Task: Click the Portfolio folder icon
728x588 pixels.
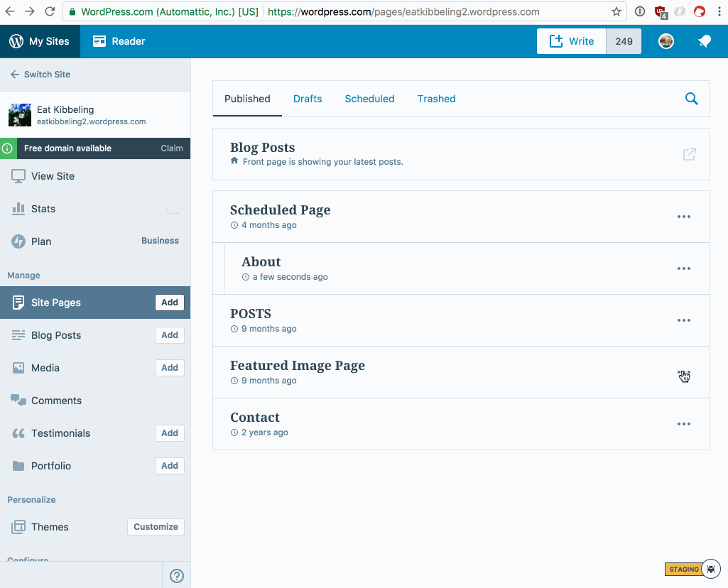Action: pos(18,466)
